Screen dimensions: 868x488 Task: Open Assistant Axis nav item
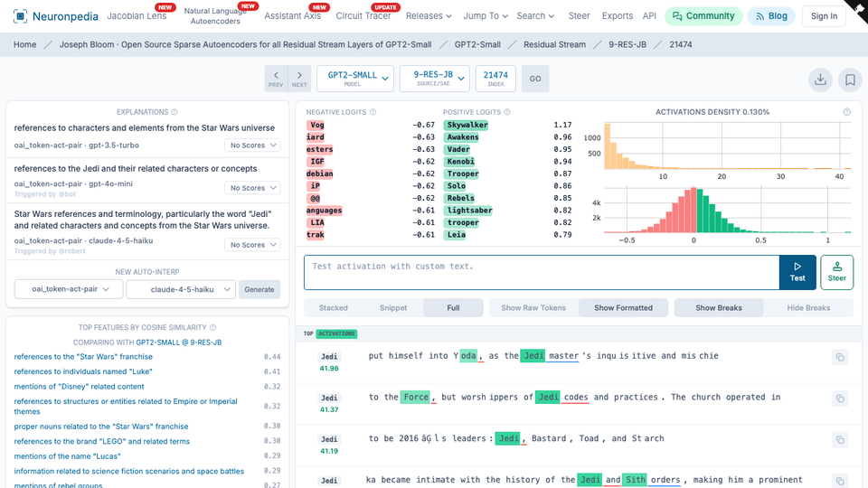(292, 16)
